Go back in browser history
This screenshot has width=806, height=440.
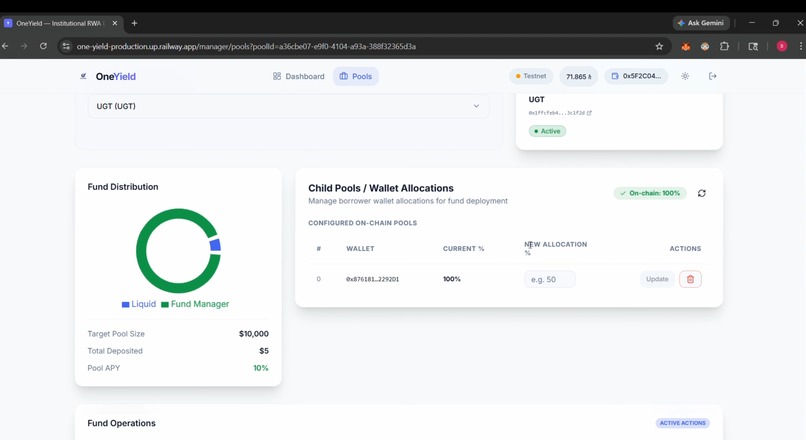tap(5, 46)
